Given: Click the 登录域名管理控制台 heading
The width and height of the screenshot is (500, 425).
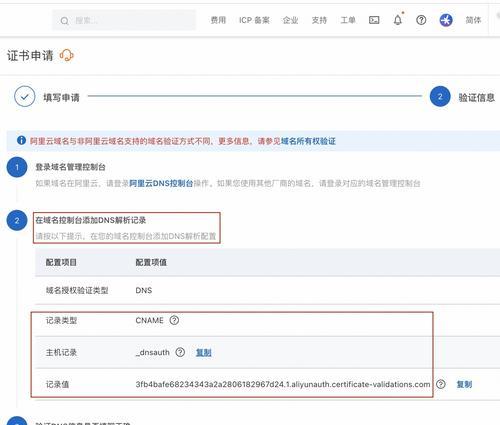Looking at the screenshot, I should click(70, 167).
